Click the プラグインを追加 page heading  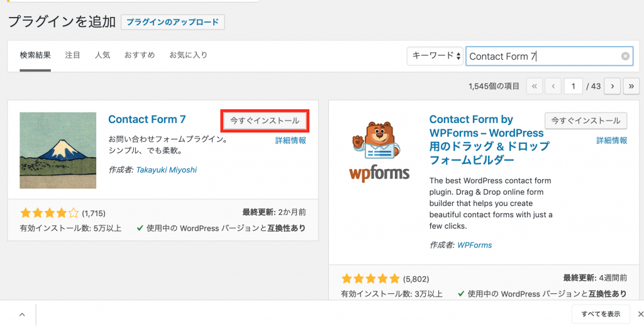[62, 22]
